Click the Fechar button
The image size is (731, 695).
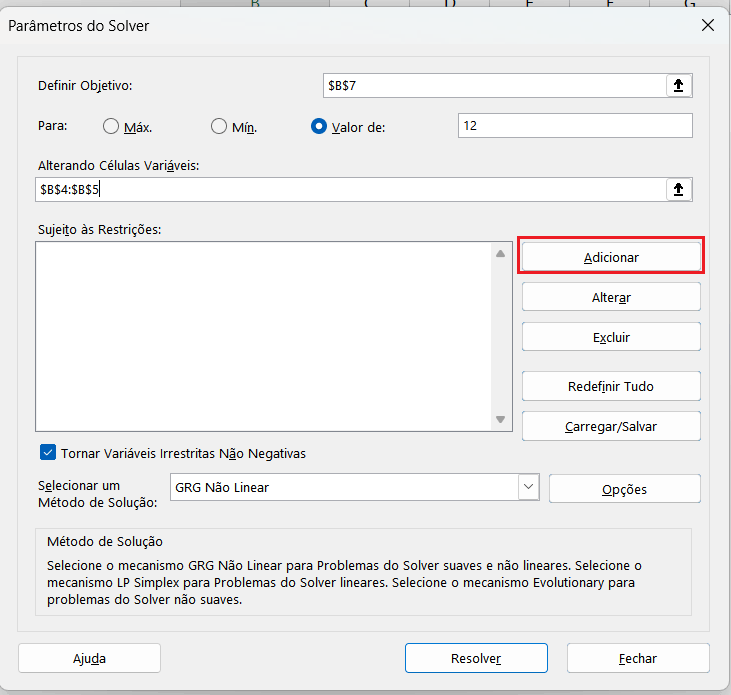[x=638, y=658]
